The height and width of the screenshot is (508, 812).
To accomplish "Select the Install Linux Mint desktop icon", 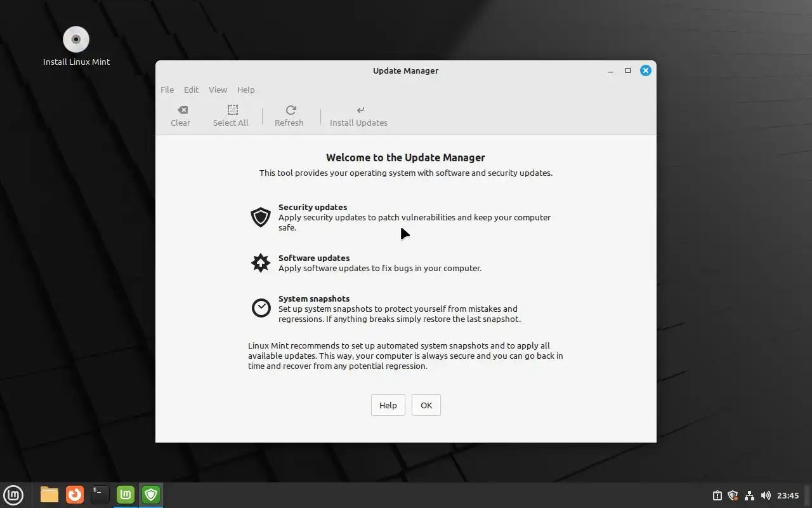I will coord(76,46).
